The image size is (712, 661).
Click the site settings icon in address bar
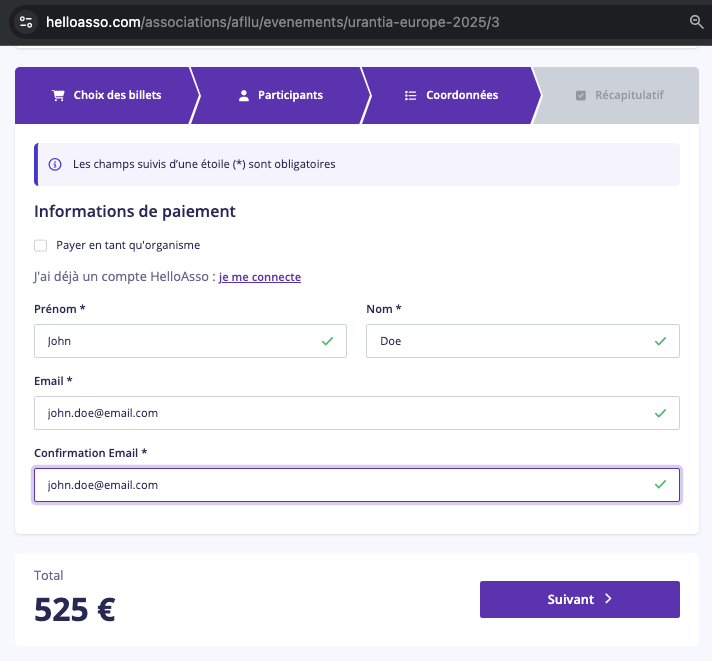[26, 22]
